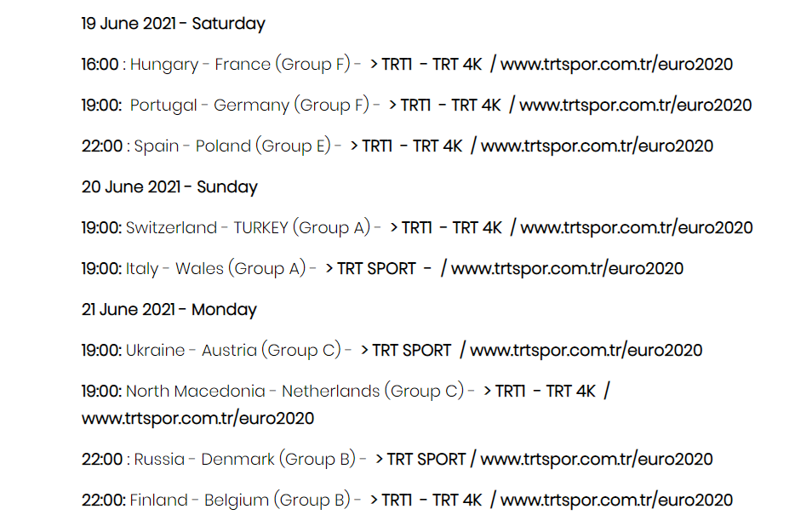The width and height of the screenshot is (795, 532).
Task: Click the 20 June 2021 - Sunday heading
Action: (169, 187)
